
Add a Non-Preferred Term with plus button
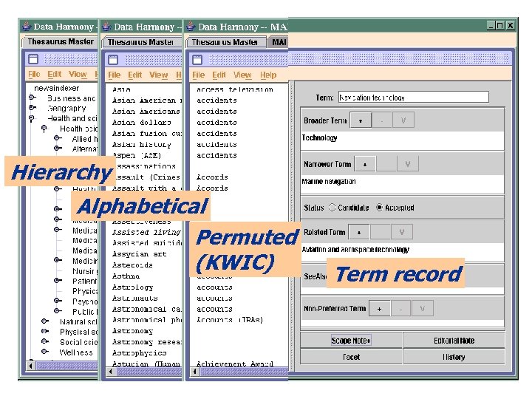(x=379, y=308)
